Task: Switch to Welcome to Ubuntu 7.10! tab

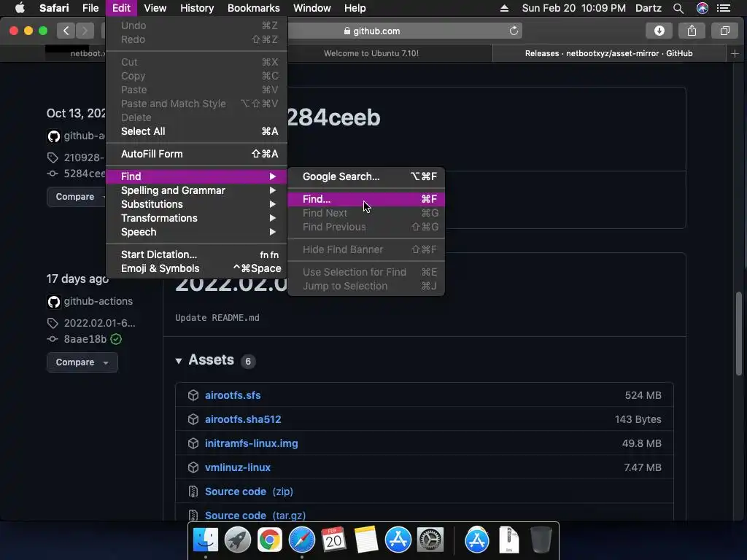Action: (x=371, y=53)
